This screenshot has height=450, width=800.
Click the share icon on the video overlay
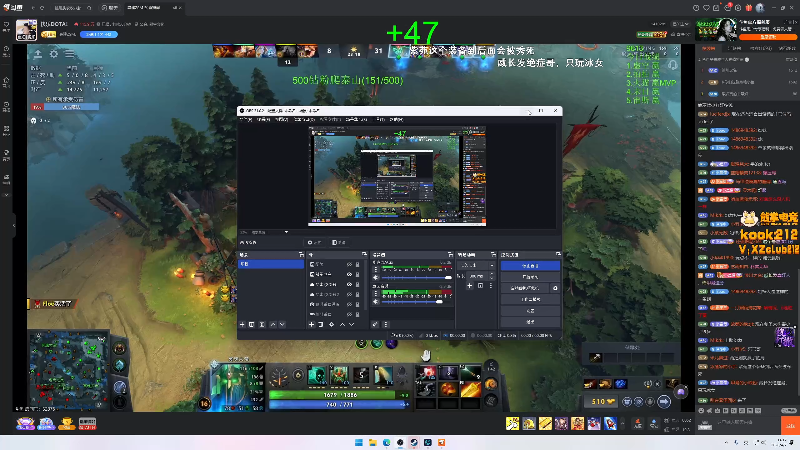[x=38, y=54]
